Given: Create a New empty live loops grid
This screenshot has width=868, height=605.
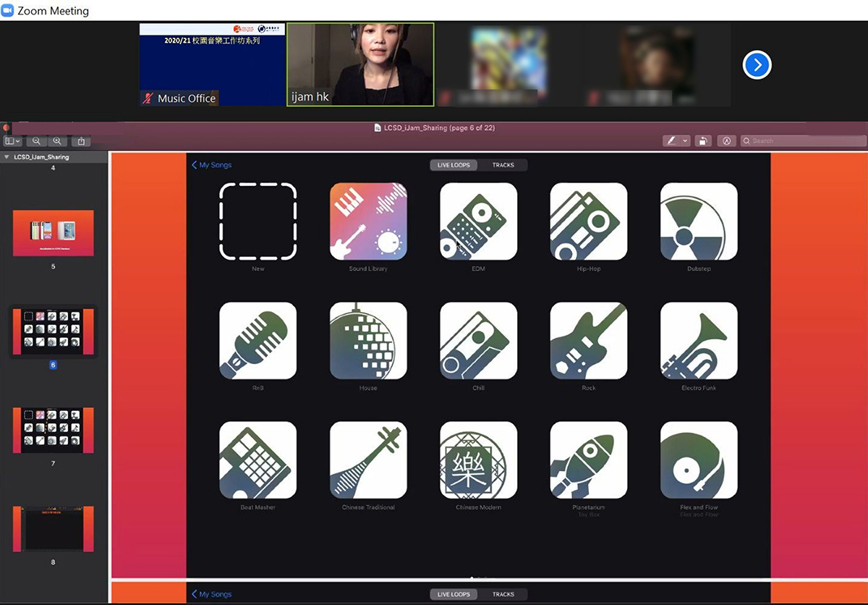Looking at the screenshot, I should (258, 221).
